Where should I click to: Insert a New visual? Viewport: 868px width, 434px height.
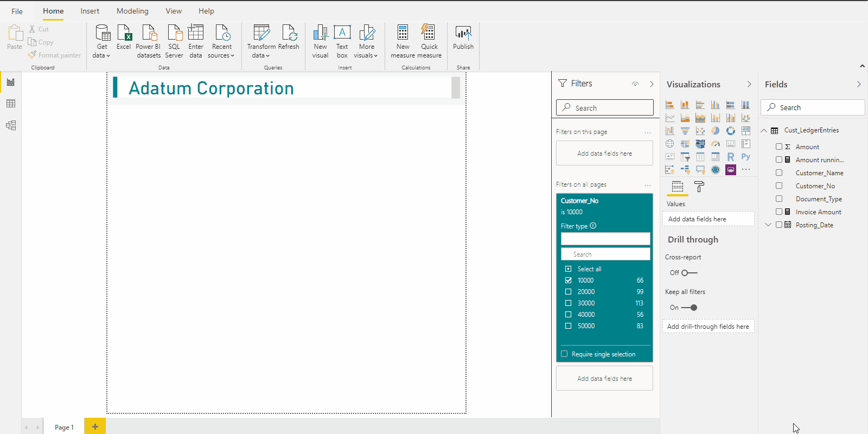(x=321, y=42)
